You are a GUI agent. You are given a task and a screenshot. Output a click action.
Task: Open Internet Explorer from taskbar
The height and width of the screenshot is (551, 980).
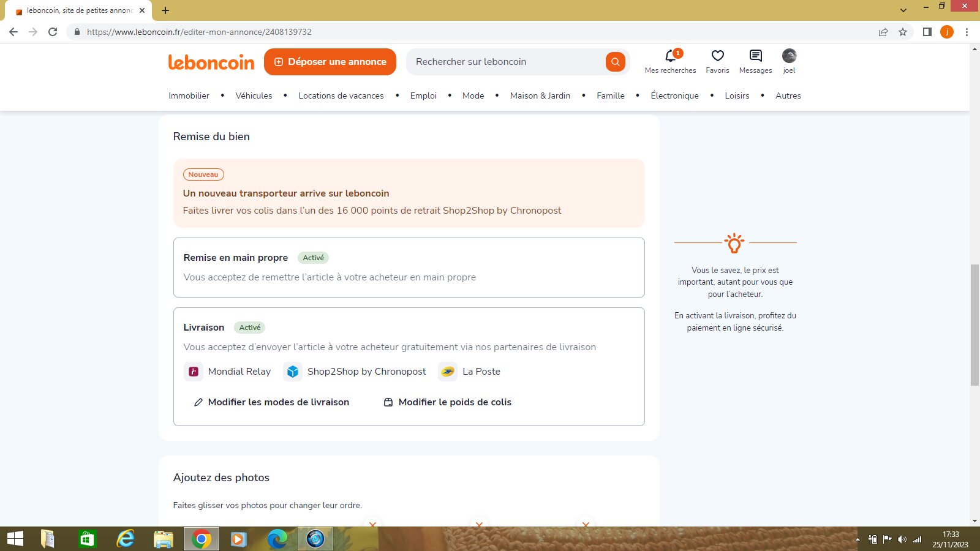(126, 539)
